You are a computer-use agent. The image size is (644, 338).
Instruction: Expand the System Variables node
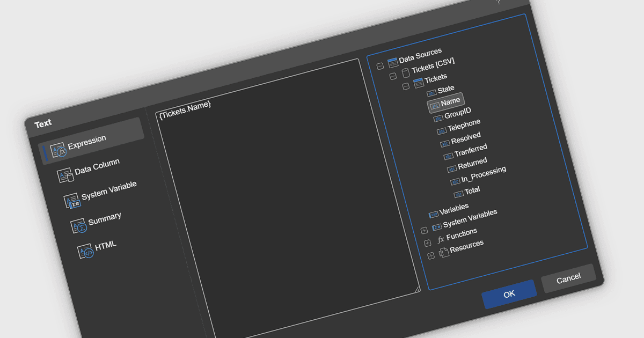pos(424,231)
